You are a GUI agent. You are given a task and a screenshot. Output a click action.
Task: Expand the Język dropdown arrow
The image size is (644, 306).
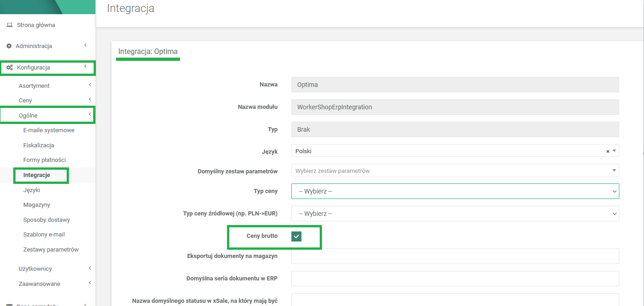pos(614,151)
